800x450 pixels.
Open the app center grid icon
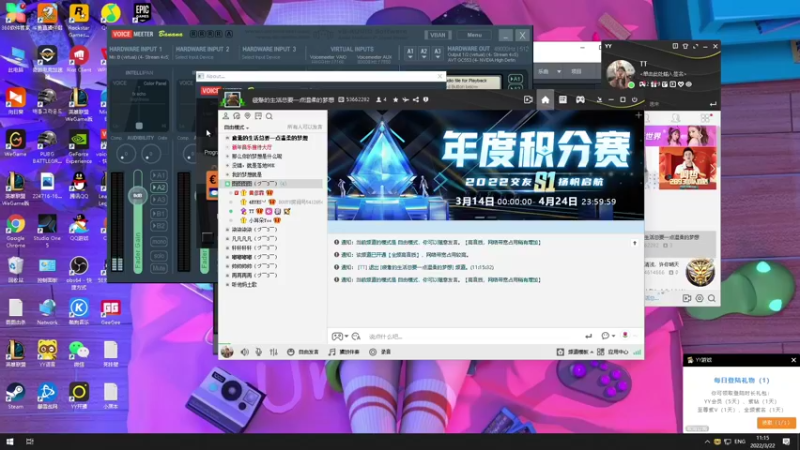pyautogui.click(x=601, y=352)
